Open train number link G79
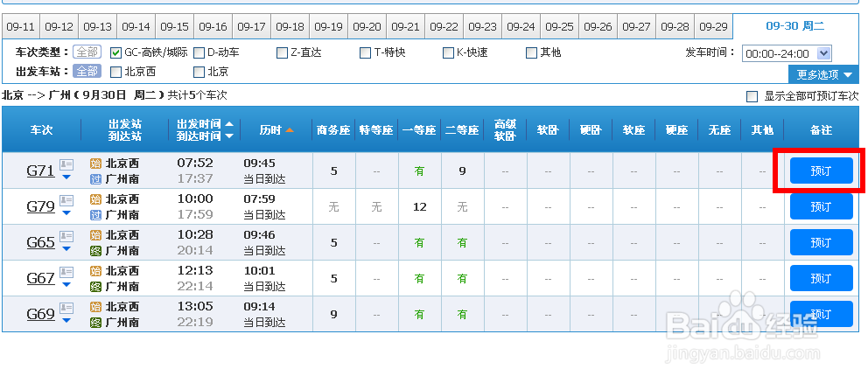Screen dimensions: 868x383 (x=41, y=207)
